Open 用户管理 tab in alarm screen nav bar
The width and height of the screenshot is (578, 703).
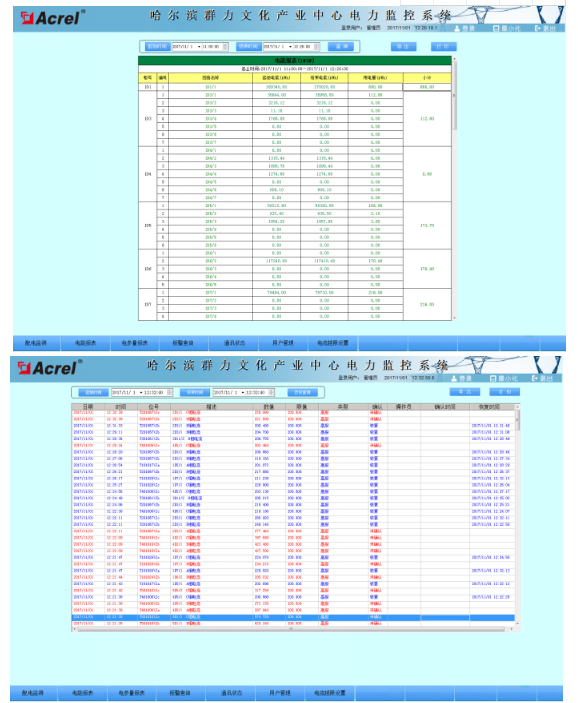pos(280,693)
